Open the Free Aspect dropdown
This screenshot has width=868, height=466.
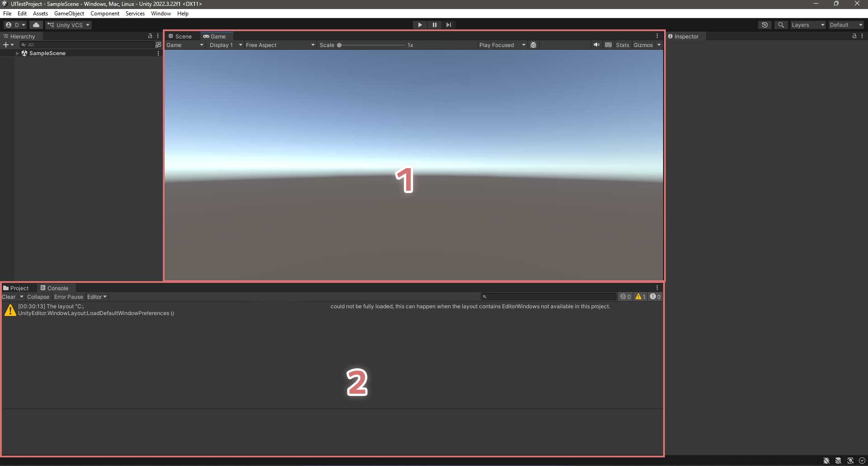tap(280, 45)
